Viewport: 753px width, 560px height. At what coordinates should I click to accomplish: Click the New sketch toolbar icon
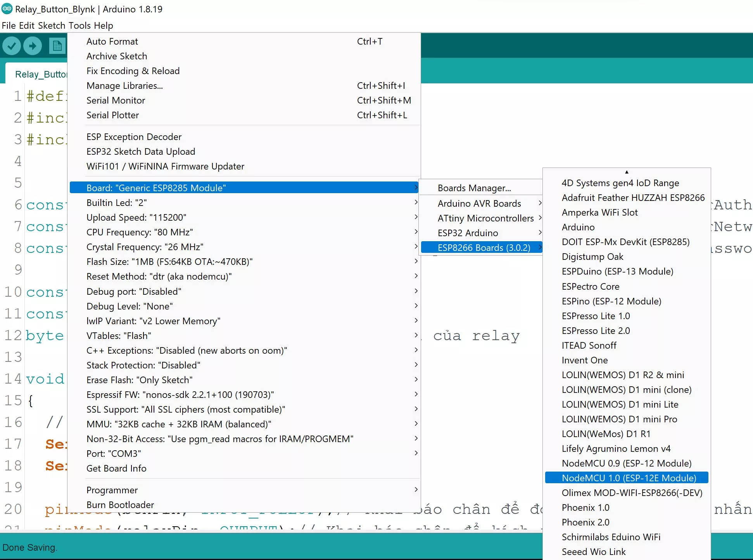(57, 46)
